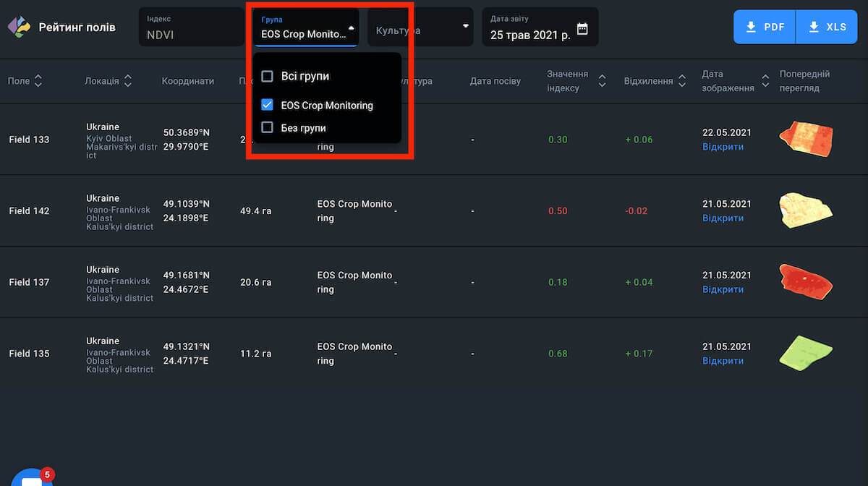The width and height of the screenshot is (868, 486).
Task: Open the Індекс NDVI selector
Action: coord(191,27)
